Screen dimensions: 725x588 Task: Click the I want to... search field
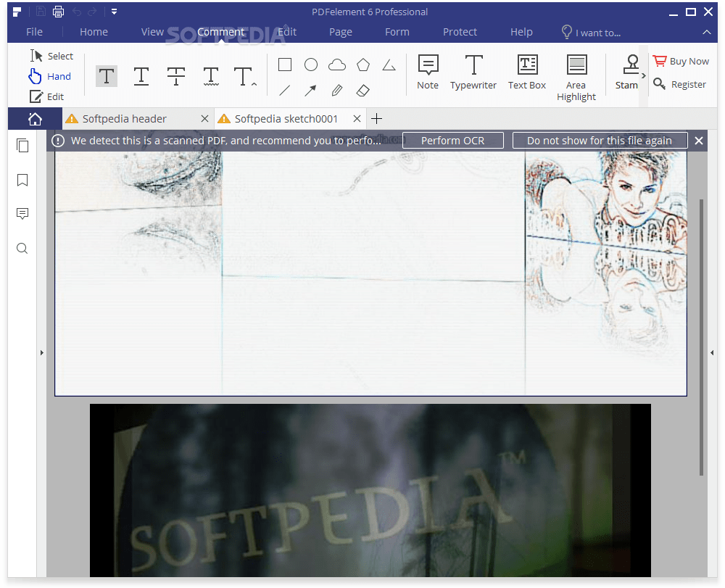coord(591,33)
